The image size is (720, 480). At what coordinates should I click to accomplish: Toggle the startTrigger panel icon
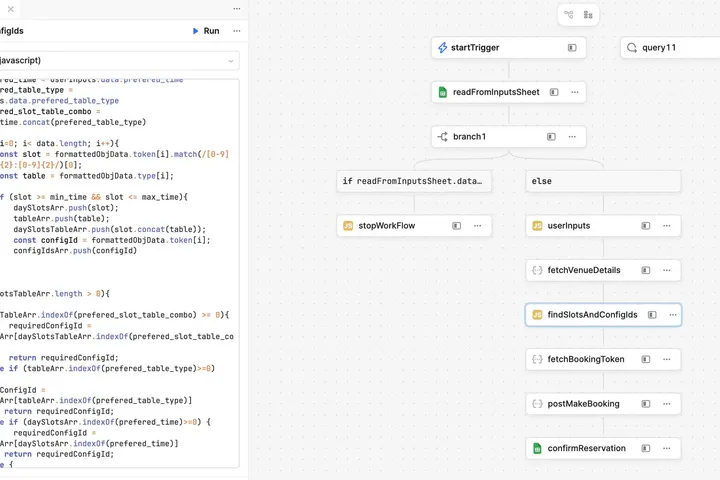pyautogui.click(x=572, y=48)
